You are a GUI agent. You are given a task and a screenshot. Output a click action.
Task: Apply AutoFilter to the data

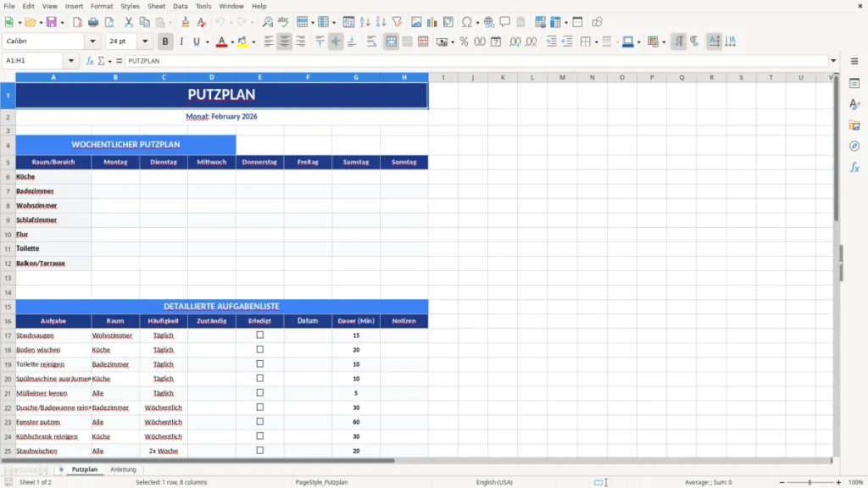[397, 22]
